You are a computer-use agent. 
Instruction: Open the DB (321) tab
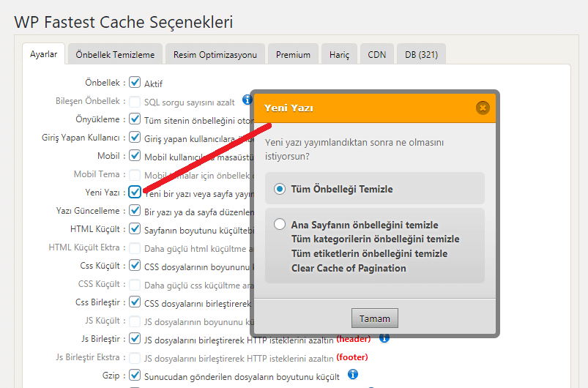point(421,54)
